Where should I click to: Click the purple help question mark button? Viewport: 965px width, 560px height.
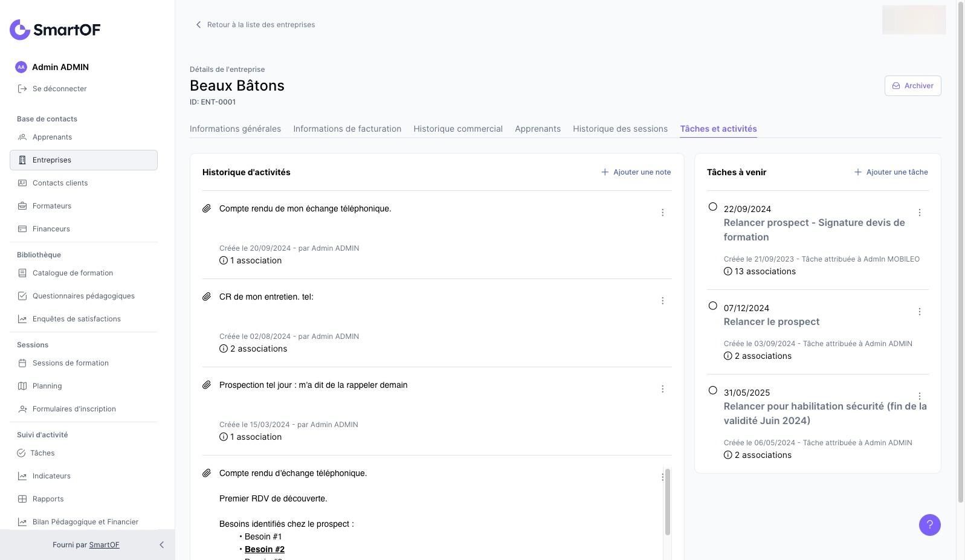point(929,524)
